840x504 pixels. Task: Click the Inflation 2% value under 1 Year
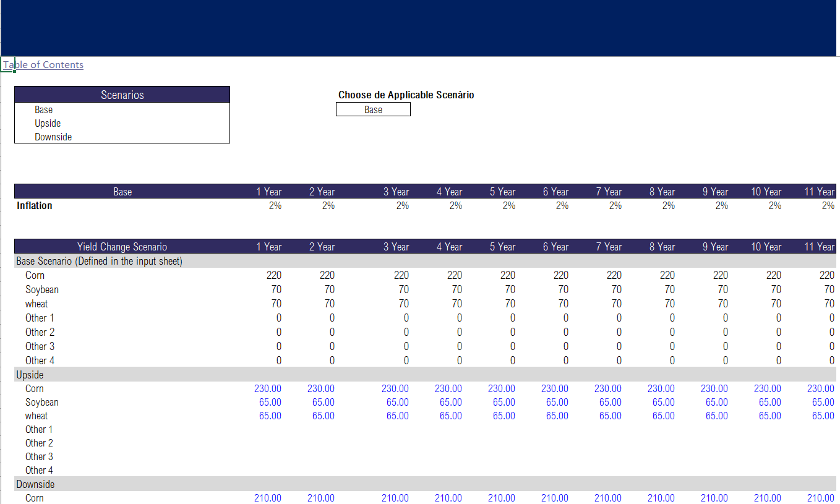click(x=275, y=205)
